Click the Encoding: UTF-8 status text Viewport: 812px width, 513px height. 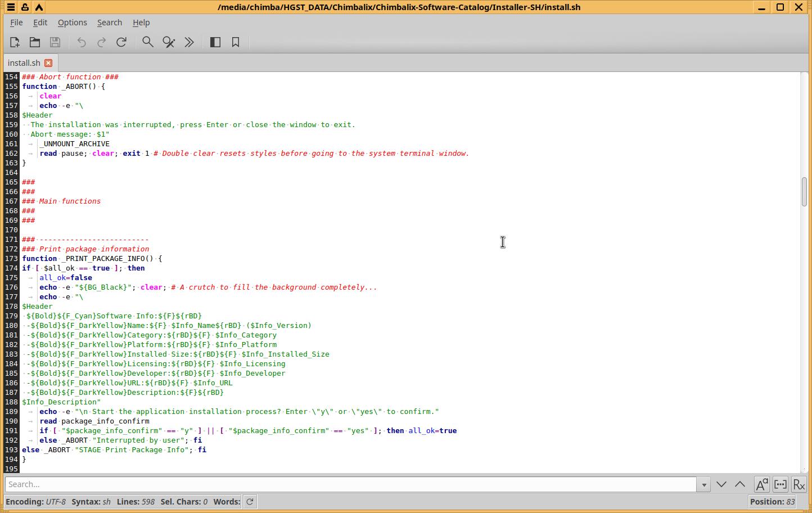(x=35, y=502)
